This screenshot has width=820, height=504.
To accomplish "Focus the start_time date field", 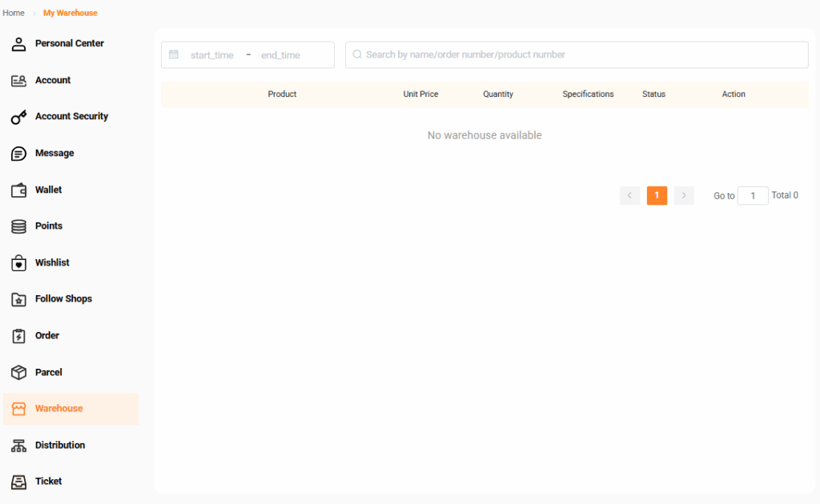I will coord(212,55).
